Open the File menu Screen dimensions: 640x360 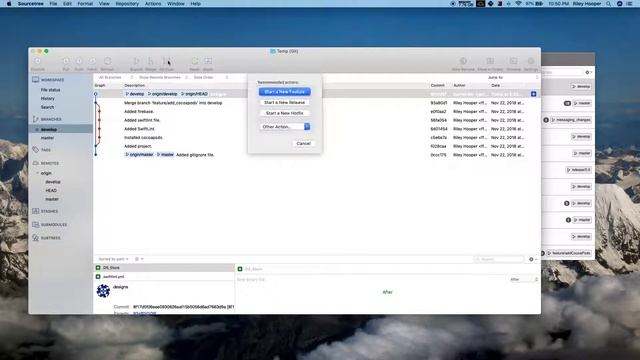pos(53,4)
